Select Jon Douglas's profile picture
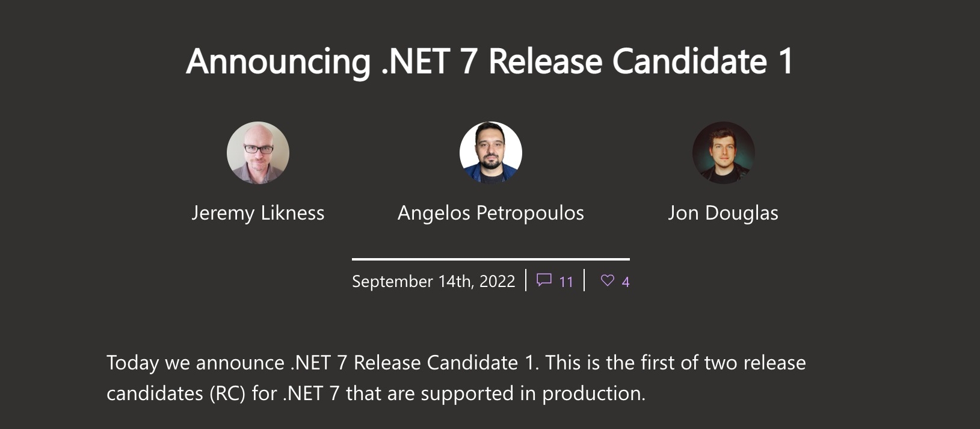Screen dimensions: 980x429 [x=723, y=153]
